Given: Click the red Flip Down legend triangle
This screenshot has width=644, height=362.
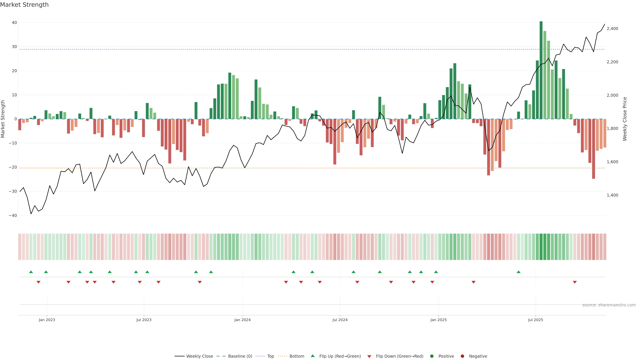Looking at the screenshot, I should click(369, 356).
